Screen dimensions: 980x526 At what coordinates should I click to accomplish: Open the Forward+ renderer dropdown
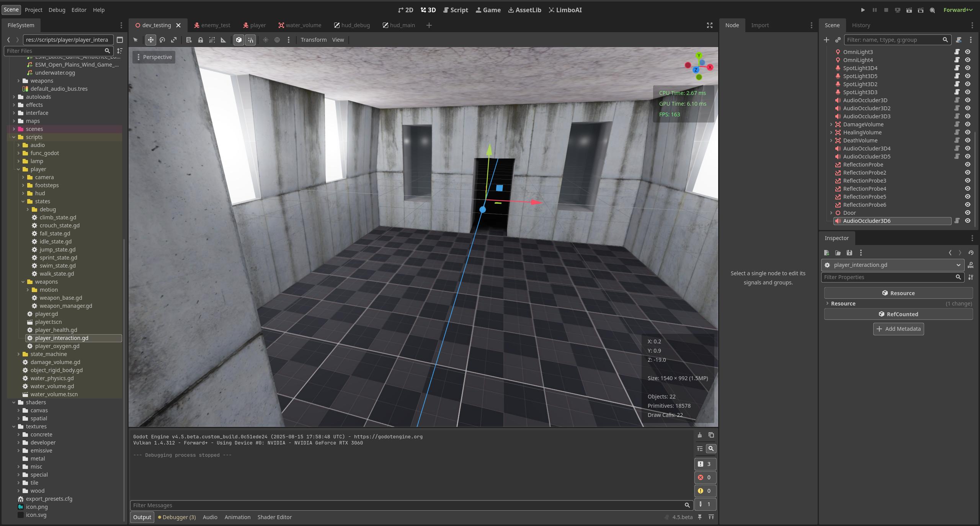958,10
